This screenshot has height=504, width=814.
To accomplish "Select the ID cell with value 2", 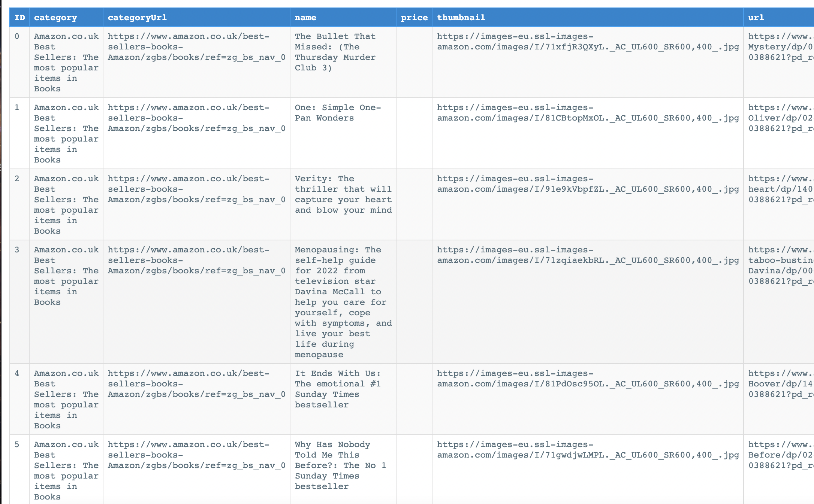I will [19, 204].
